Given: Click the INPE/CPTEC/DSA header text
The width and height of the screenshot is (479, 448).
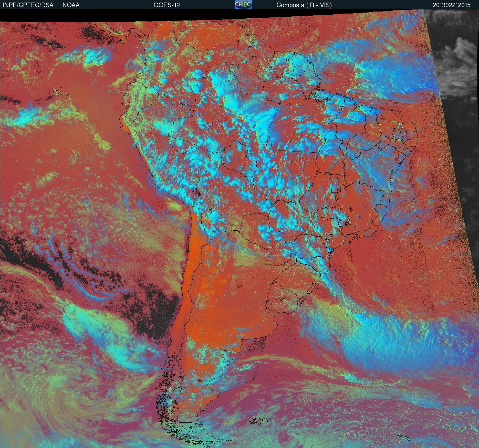Looking at the screenshot, I should click(28, 5).
